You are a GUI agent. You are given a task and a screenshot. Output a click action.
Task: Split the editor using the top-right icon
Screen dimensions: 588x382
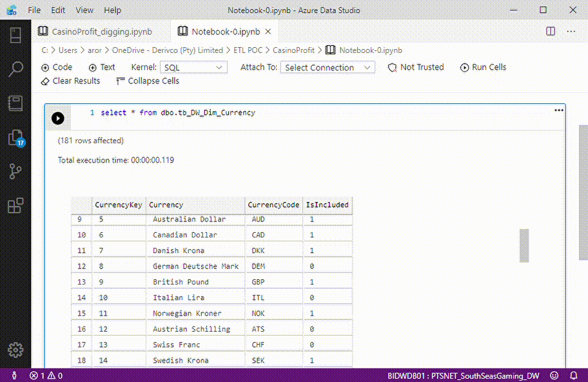549,31
